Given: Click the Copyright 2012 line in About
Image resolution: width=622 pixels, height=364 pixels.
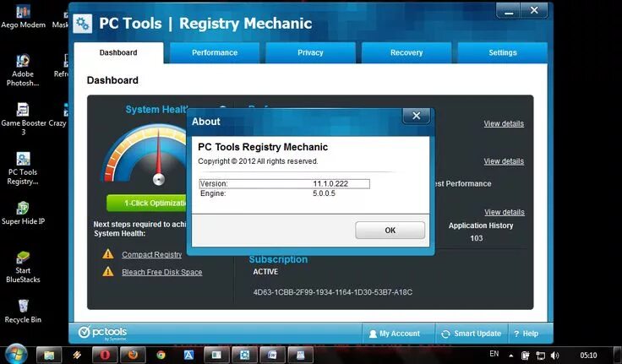Looking at the screenshot, I should [x=258, y=161].
